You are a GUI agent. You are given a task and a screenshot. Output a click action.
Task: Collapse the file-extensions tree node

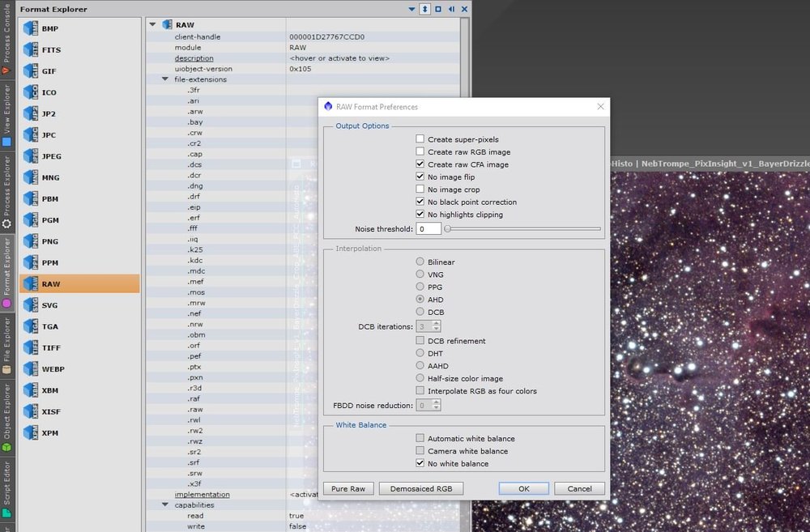165,79
